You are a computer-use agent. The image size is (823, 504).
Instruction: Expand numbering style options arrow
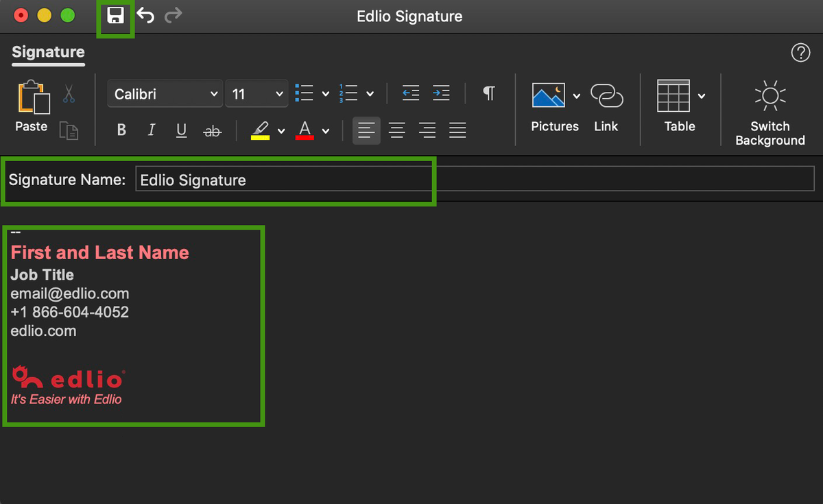370,94
